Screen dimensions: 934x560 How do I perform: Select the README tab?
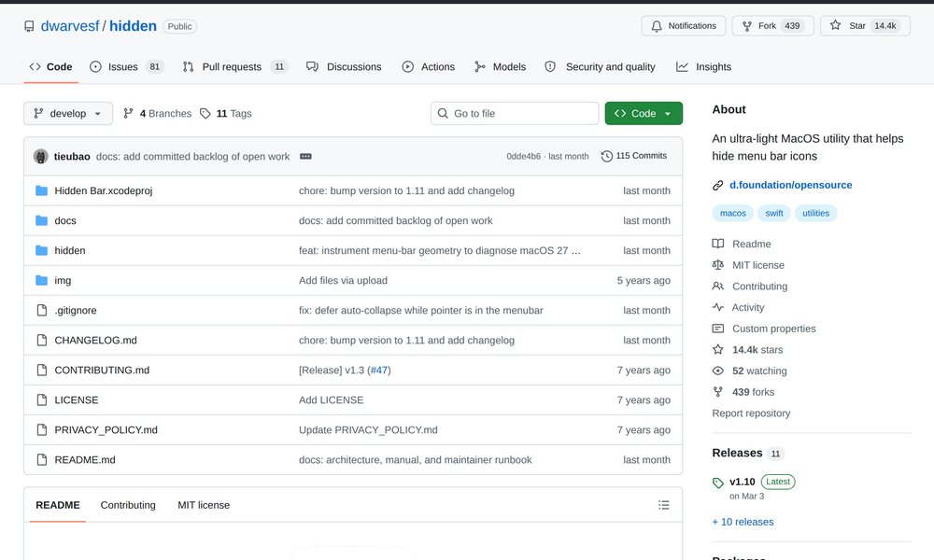(x=58, y=505)
